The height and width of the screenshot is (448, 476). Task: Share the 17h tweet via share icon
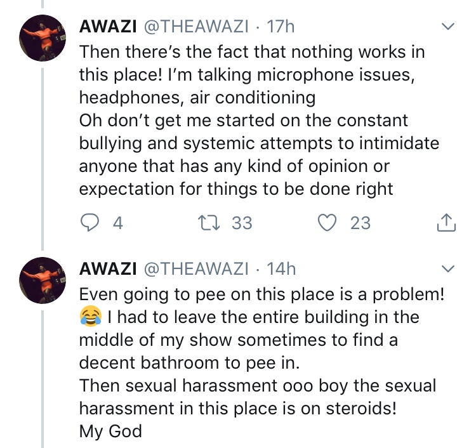coord(447,223)
